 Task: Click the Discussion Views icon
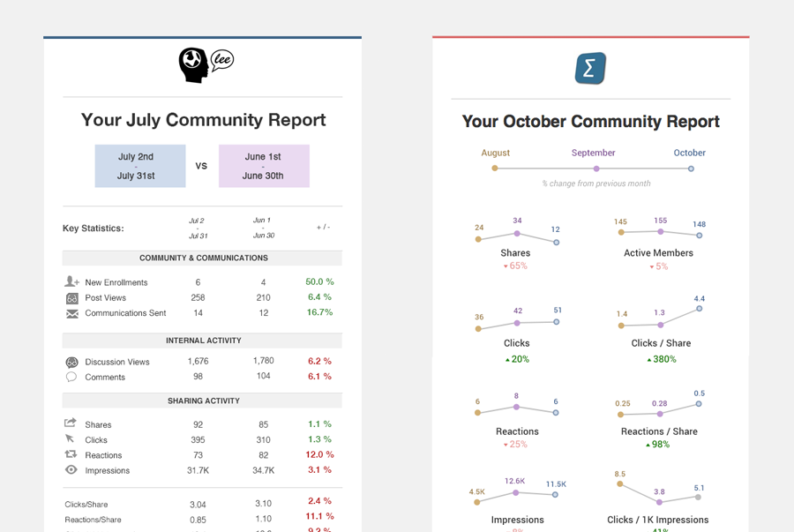coord(71,362)
